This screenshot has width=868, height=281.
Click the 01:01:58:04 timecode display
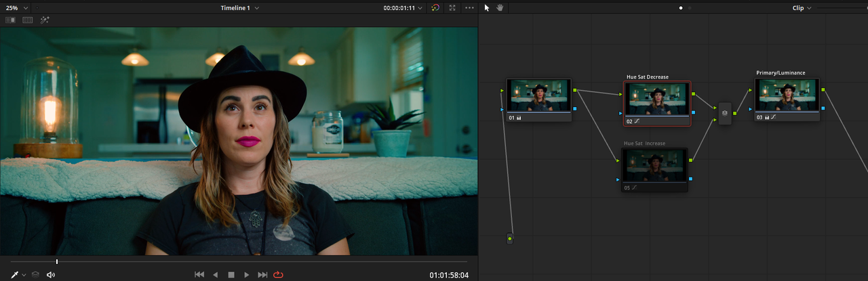click(449, 276)
